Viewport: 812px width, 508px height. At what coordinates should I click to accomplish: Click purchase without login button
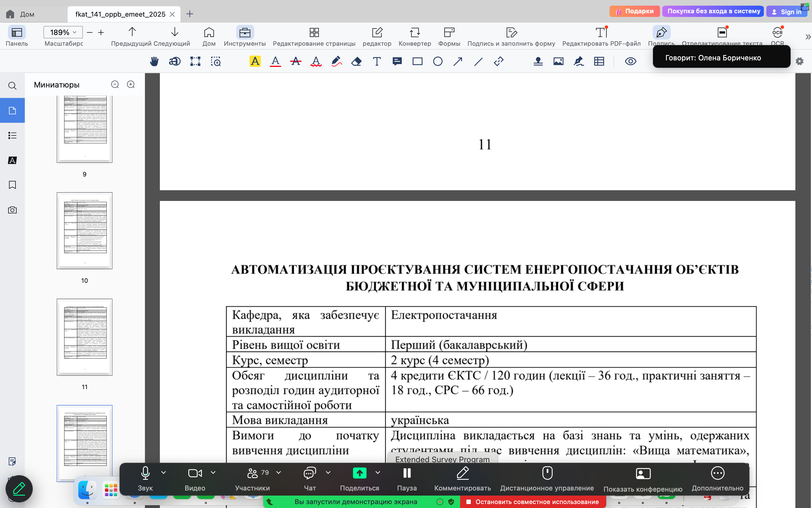click(x=713, y=11)
